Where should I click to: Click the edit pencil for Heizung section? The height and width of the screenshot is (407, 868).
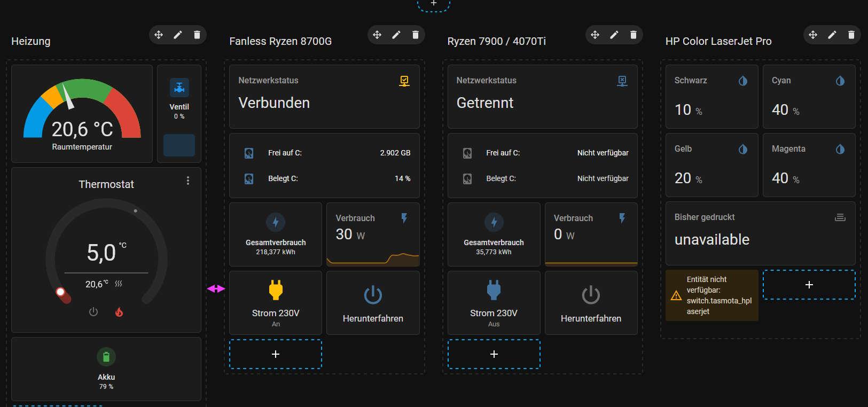pos(178,35)
